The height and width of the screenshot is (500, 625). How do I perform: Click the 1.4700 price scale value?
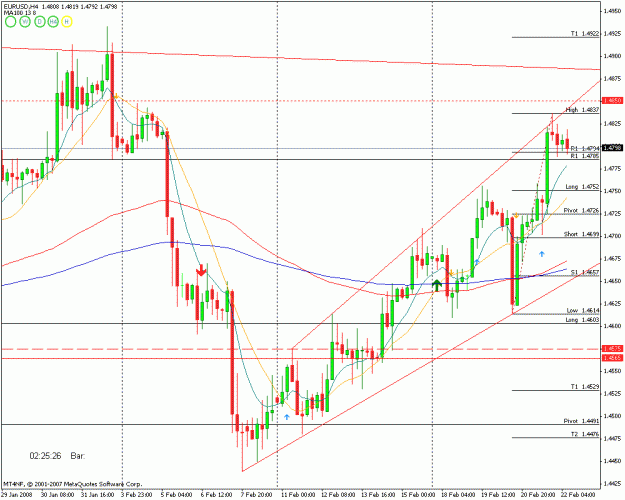pos(613,236)
